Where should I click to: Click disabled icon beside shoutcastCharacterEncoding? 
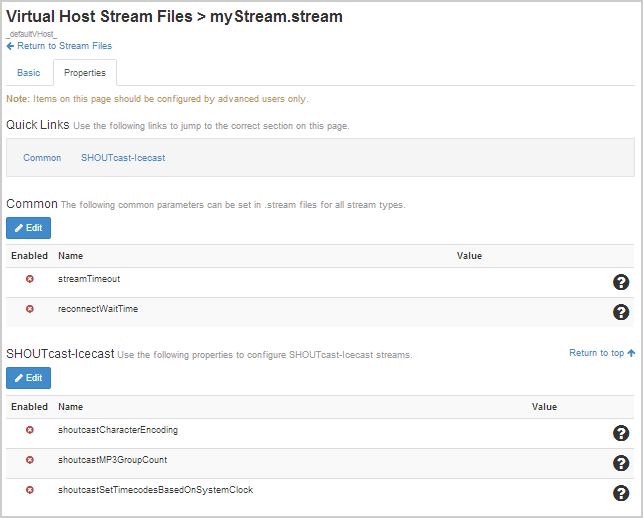[x=30, y=430]
